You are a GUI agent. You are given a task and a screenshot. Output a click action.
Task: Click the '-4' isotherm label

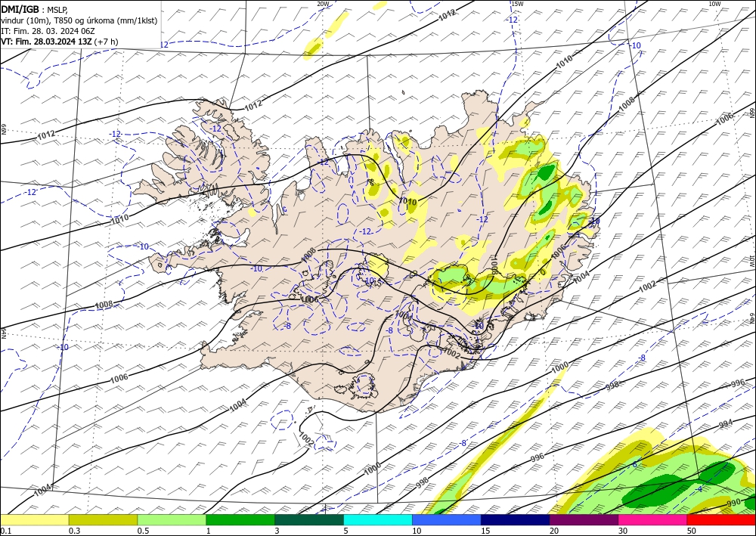click(699, 489)
